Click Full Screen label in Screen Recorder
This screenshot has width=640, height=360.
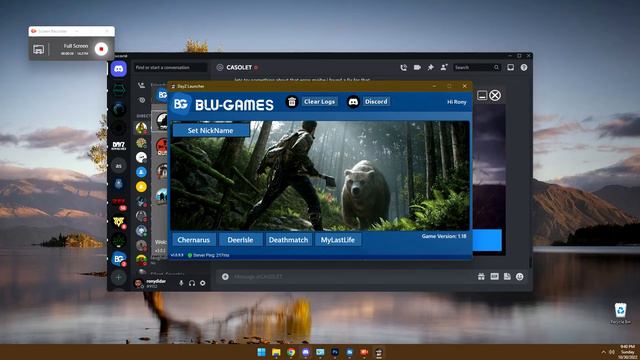(x=76, y=46)
